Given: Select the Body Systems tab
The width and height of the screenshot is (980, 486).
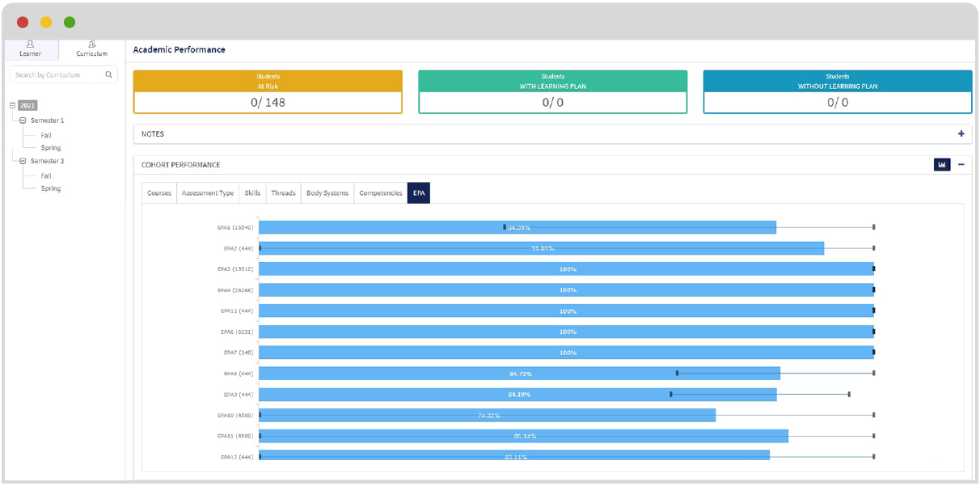Looking at the screenshot, I should point(327,193).
